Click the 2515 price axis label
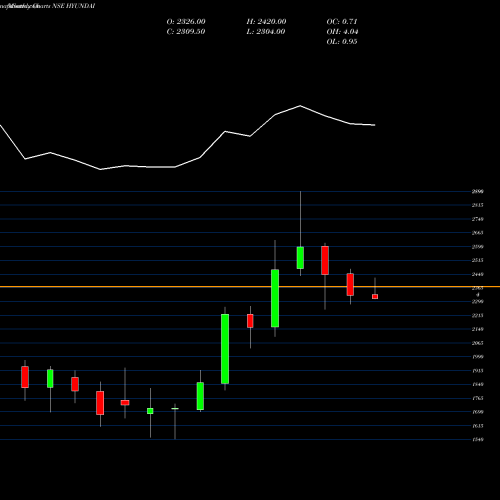 pos(477,260)
